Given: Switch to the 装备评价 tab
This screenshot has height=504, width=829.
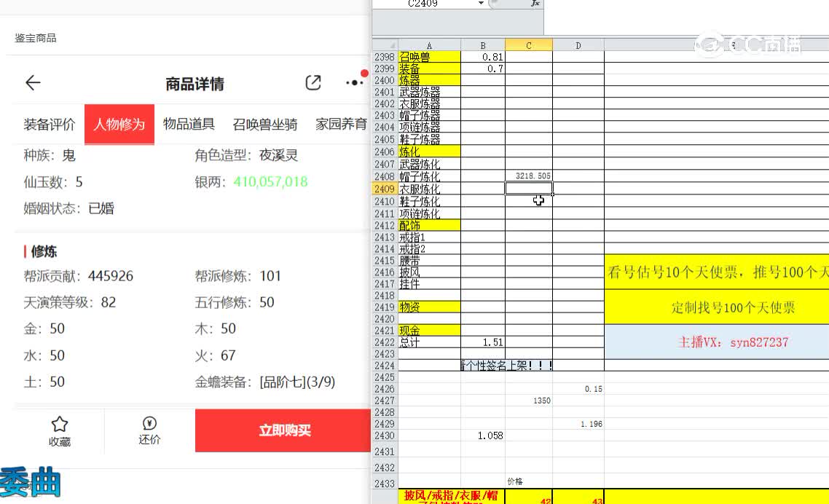Looking at the screenshot, I should click(x=50, y=125).
